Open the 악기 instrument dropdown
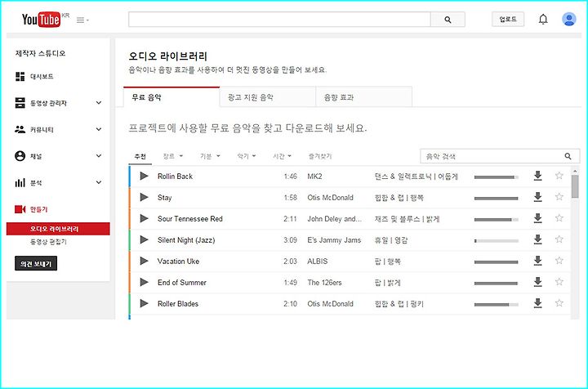Screen dimensions: 588x389 click(247, 156)
